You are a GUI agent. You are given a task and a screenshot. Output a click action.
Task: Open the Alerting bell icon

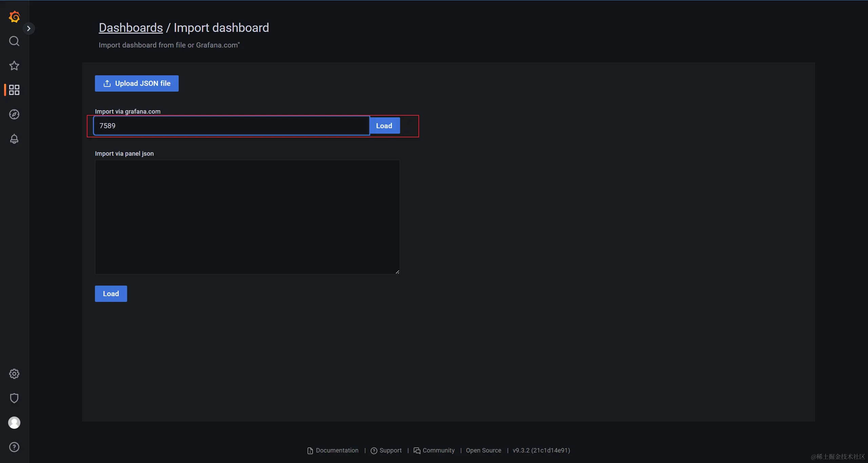[x=14, y=139]
